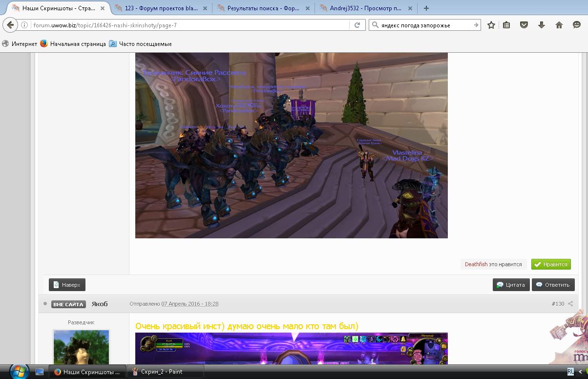Open the smiley face toolbar icon
588x379 pixels.
click(577, 25)
